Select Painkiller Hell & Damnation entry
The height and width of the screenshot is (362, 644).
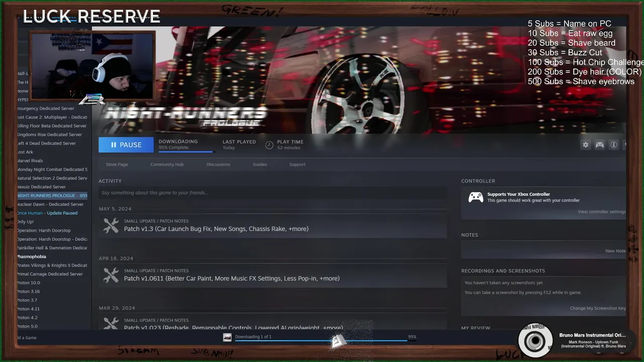[x=52, y=248]
